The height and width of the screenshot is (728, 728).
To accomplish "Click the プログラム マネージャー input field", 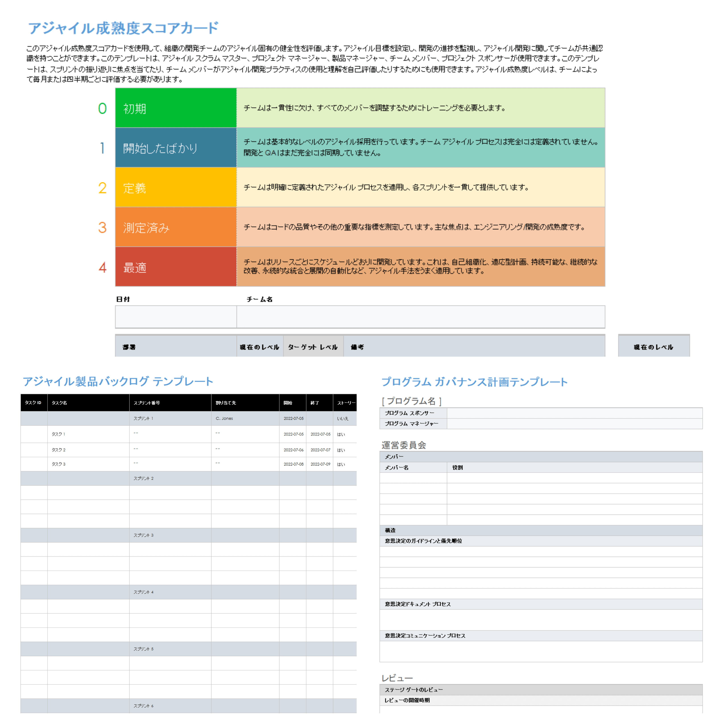I will pos(575,424).
